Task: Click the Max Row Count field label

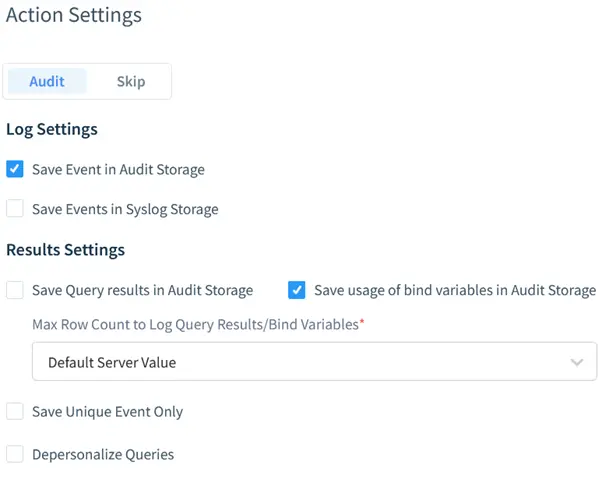Action: 195,326
